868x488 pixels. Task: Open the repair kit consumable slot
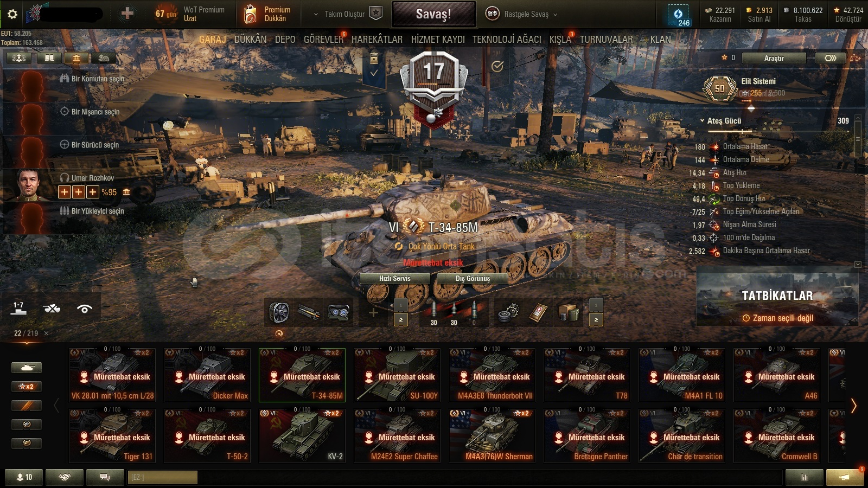508,312
